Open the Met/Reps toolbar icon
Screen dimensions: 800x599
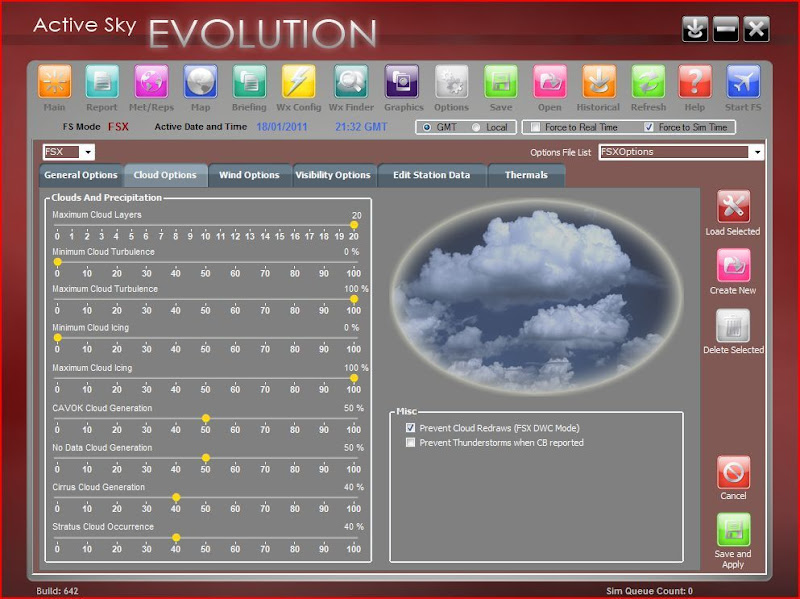coord(151,82)
